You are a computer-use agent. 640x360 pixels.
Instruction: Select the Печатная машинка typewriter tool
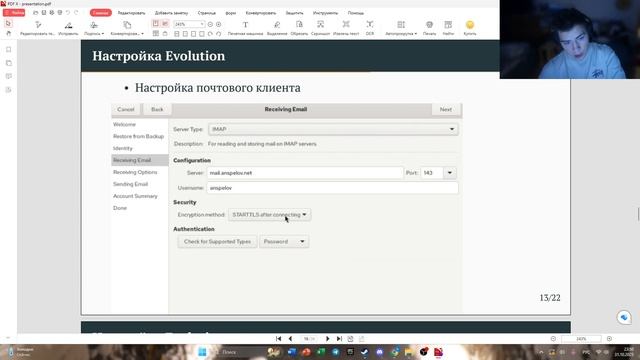point(245,28)
